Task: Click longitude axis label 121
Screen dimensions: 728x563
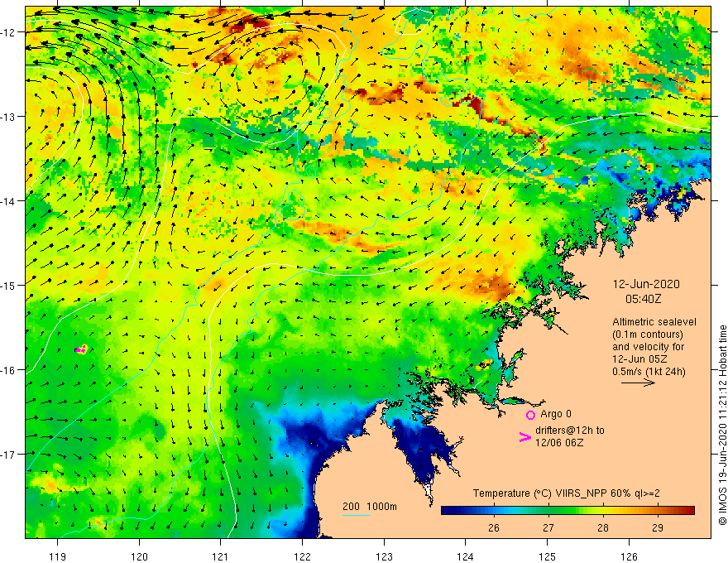Action: tap(221, 556)
